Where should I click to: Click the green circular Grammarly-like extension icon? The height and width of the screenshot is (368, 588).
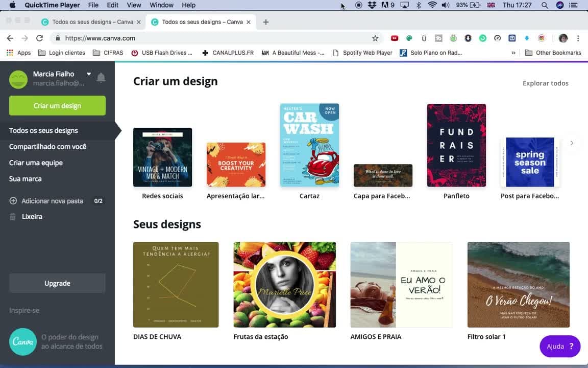(x=483, y=38)
